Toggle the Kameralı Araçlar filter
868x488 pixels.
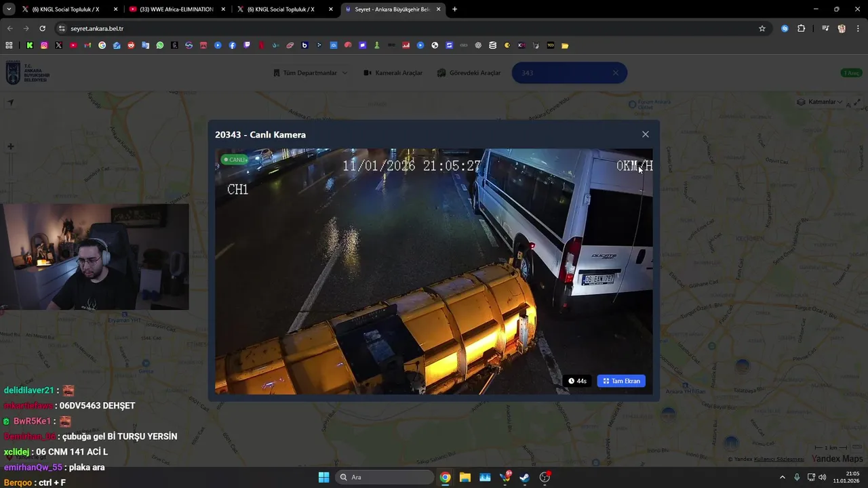pos(393,73)
